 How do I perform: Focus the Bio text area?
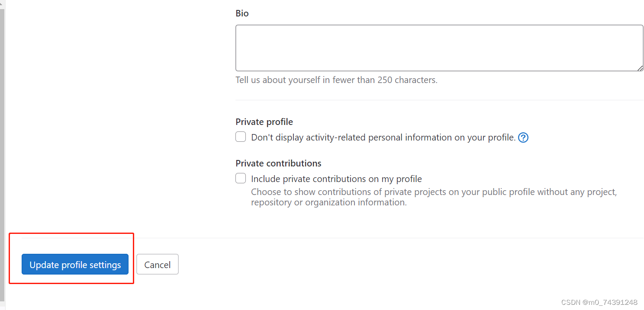[x=439, y=48]
